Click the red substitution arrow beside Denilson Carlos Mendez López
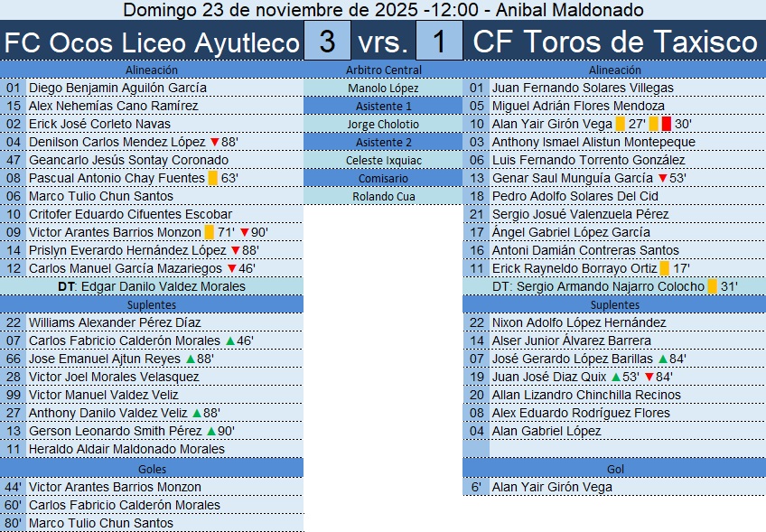Viewport: 766px width, 532px height. pos(214,142)
